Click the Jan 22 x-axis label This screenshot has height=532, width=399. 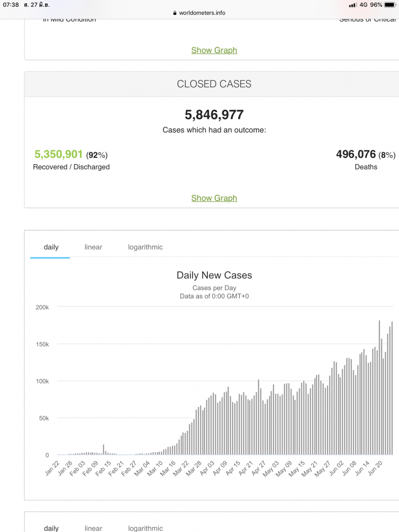(x=52, y=468)
